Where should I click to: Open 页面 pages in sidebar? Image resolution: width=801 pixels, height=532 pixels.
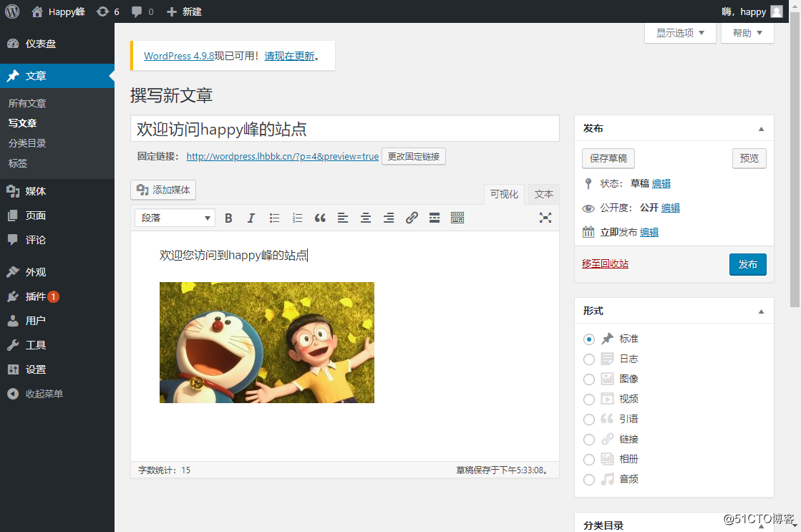[x=57, y=216]
